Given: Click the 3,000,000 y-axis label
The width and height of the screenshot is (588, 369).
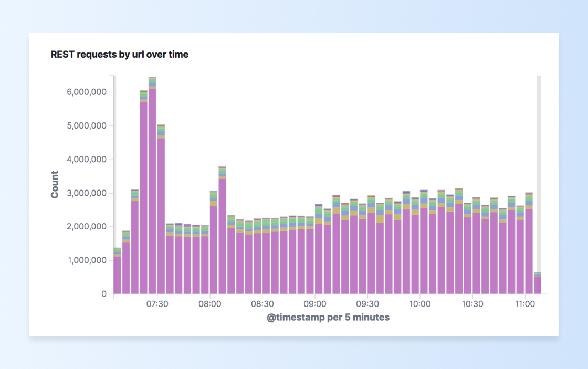Looking at the screenshot, I should pos(87,193).
